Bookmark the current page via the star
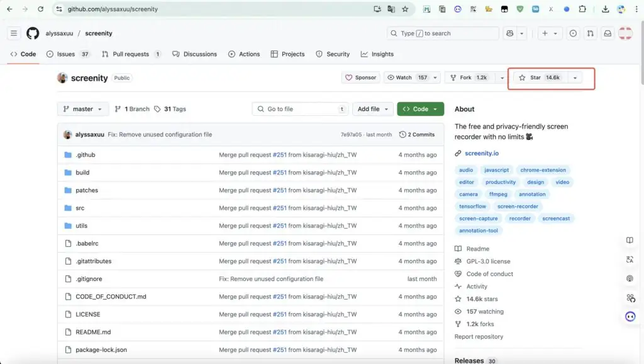This screenshot has height=364, width=644. [x=405, y=9]
